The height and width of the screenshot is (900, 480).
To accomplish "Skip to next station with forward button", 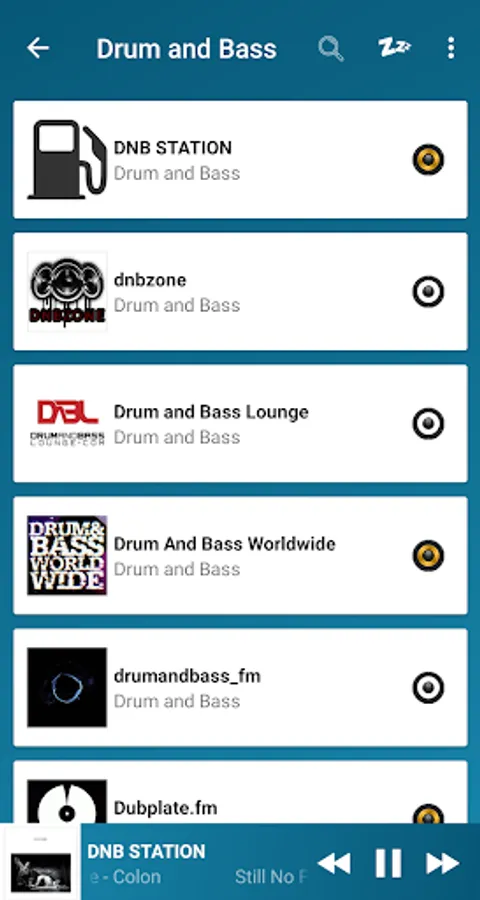I will (442, 863).
